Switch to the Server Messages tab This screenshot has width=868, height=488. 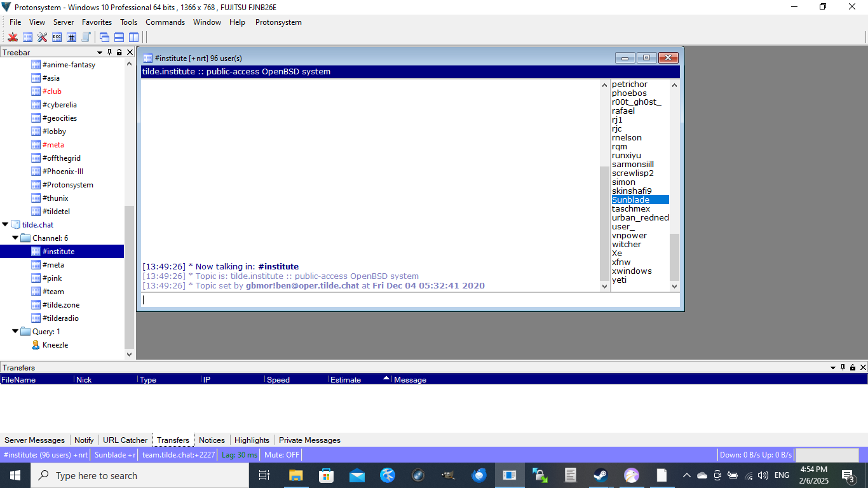point(35,440)
